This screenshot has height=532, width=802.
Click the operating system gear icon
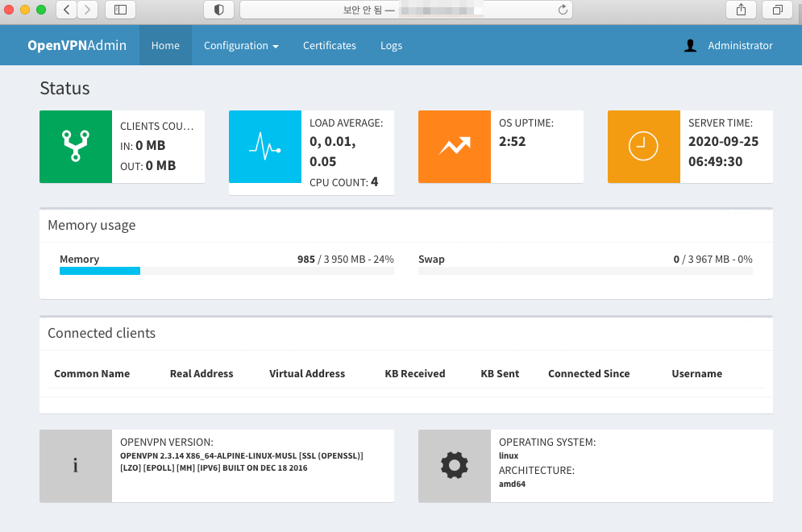[454, 466]
